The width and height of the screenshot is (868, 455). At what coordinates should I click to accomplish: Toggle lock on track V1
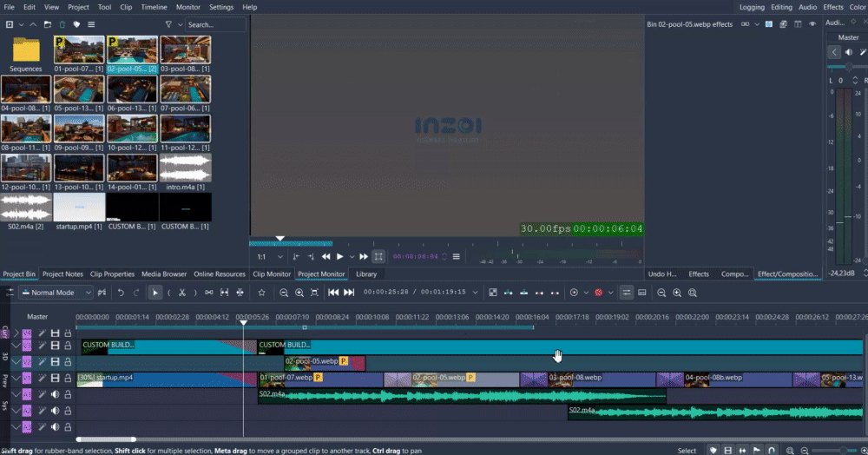(68, 378)
